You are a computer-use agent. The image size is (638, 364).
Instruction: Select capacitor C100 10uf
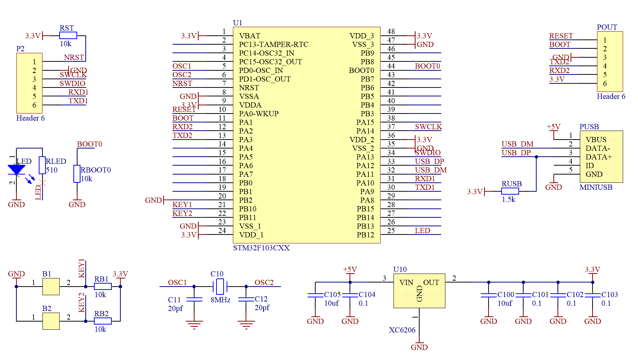click(x=489, y=295)
